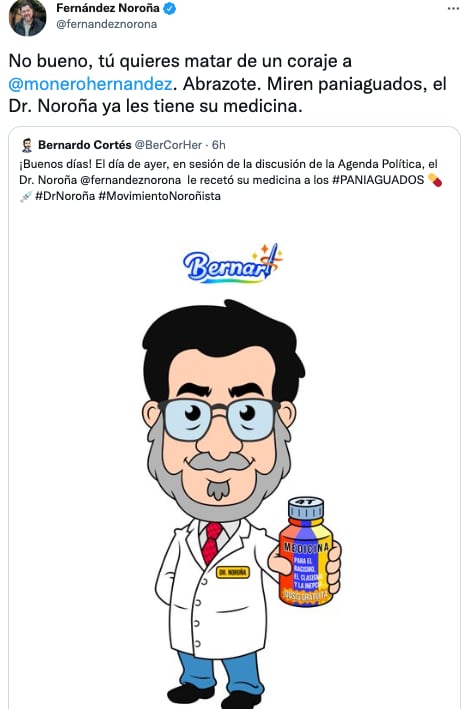470x709 pixels.
Task: Click the blue verified badge icon
Action: coord(170,9)
